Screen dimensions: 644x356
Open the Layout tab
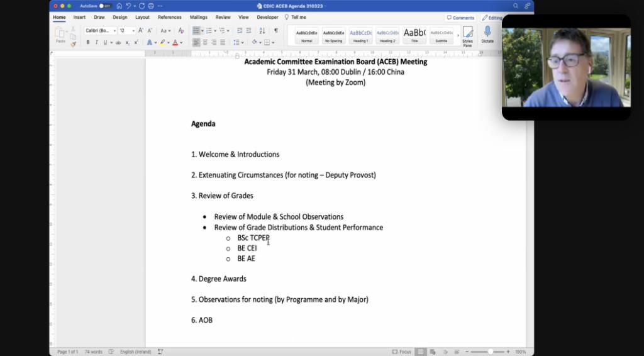142,18
